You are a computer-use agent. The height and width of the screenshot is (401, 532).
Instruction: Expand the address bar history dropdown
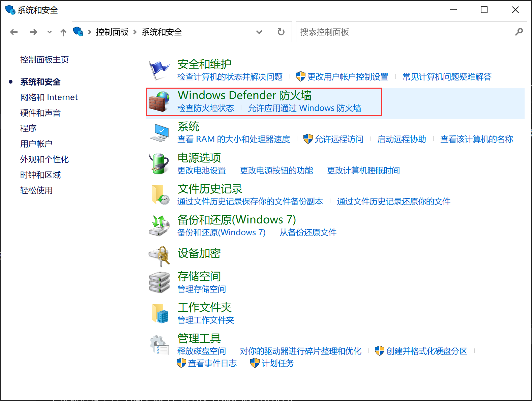coord(259,32)
